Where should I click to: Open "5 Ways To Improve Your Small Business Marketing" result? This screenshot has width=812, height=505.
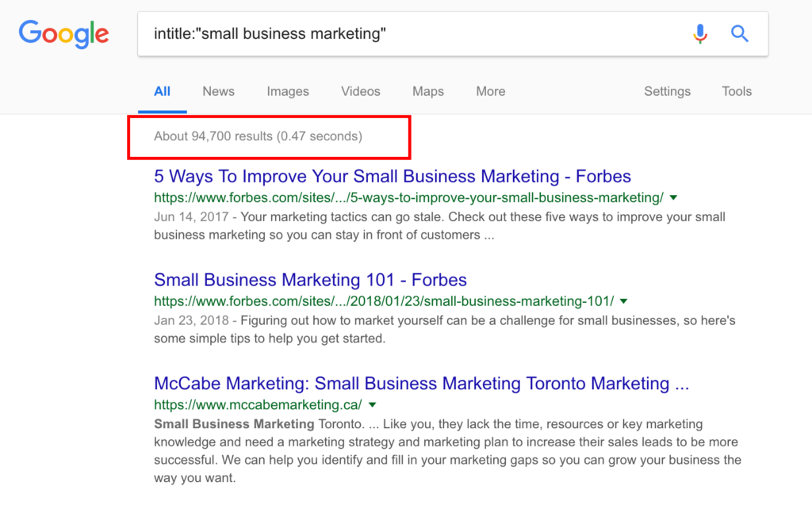coord(393,177)
